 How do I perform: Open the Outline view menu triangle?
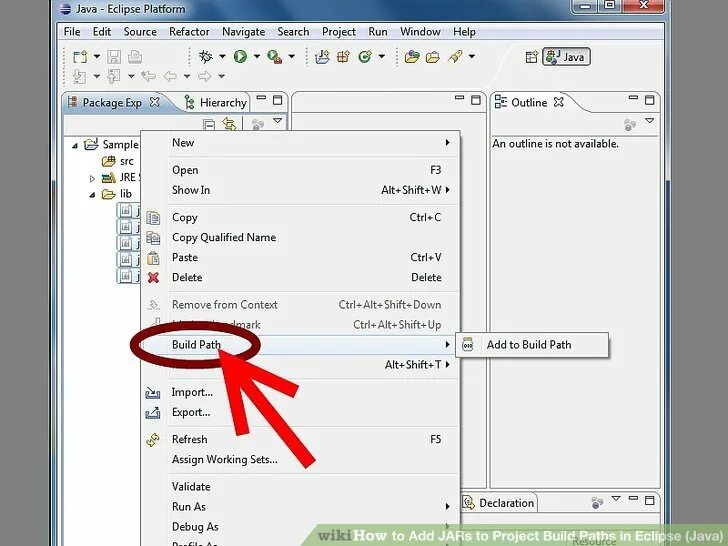(650, 121)
